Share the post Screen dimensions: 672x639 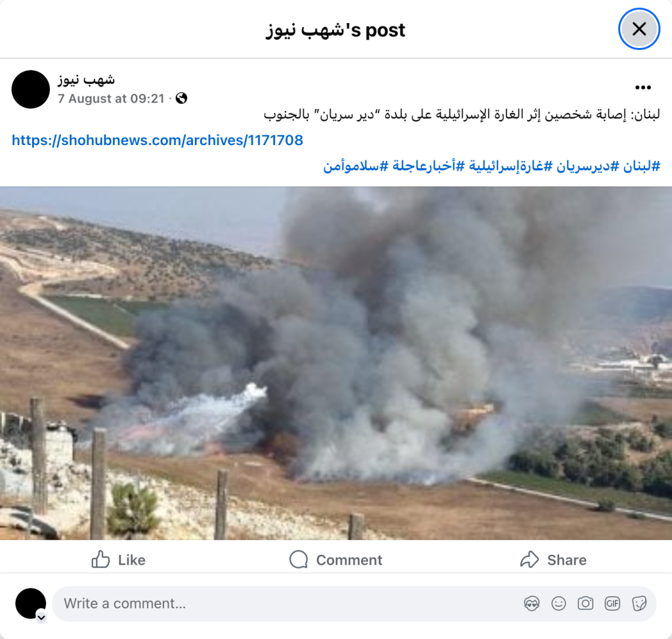(x=553, y=560)
